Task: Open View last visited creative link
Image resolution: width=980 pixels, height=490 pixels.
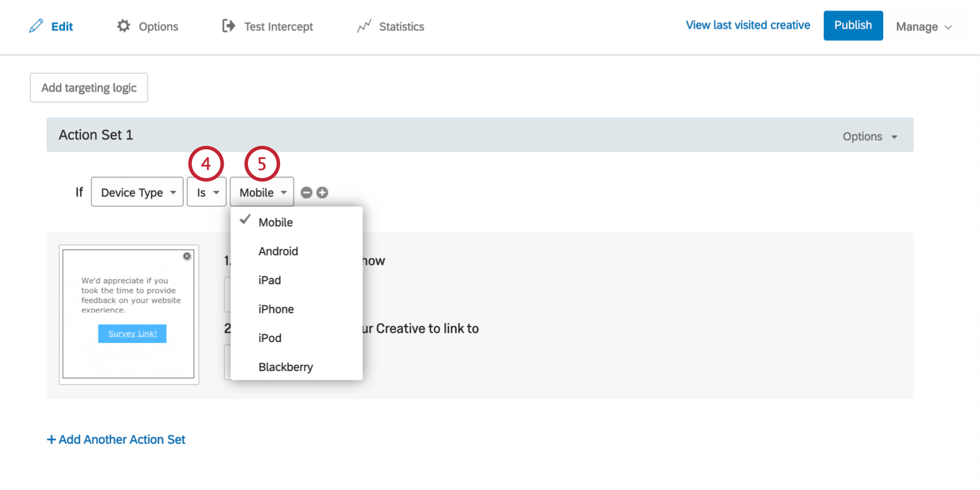Action: 748,25
